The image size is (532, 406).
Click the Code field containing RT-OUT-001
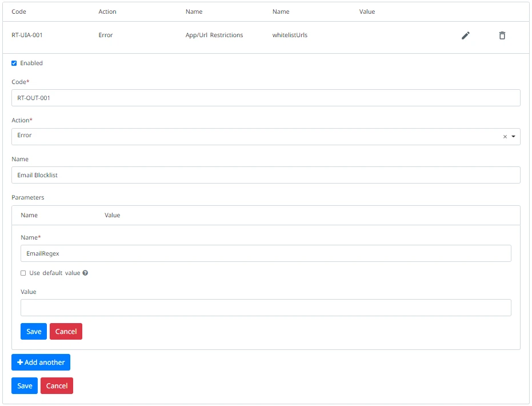(x=266, y=98)
